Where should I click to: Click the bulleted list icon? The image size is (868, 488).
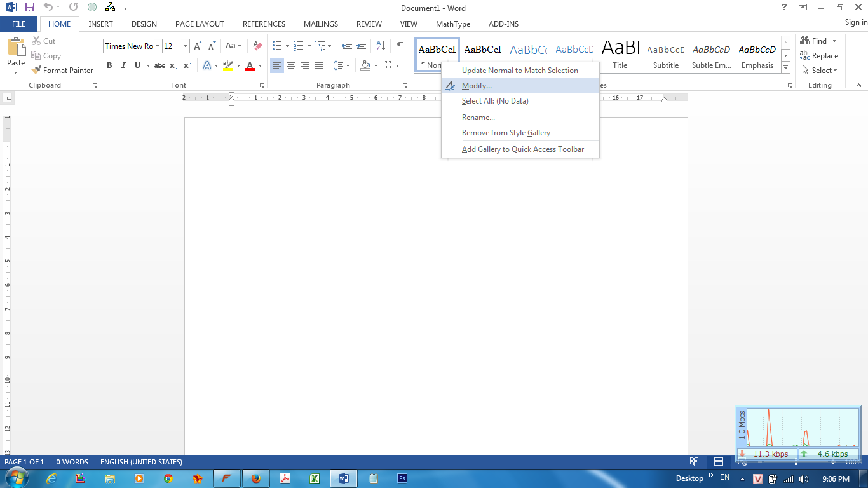coord(277,46)
